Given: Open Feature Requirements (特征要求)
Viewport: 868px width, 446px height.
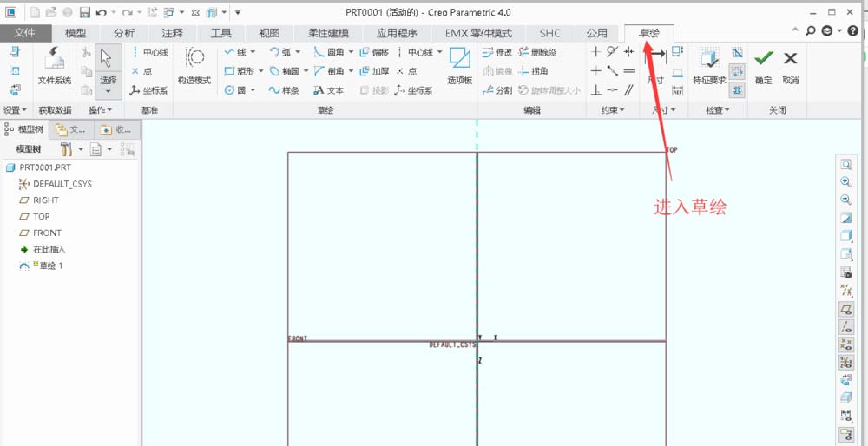Looking at the screenshot, I should (710, 67).
